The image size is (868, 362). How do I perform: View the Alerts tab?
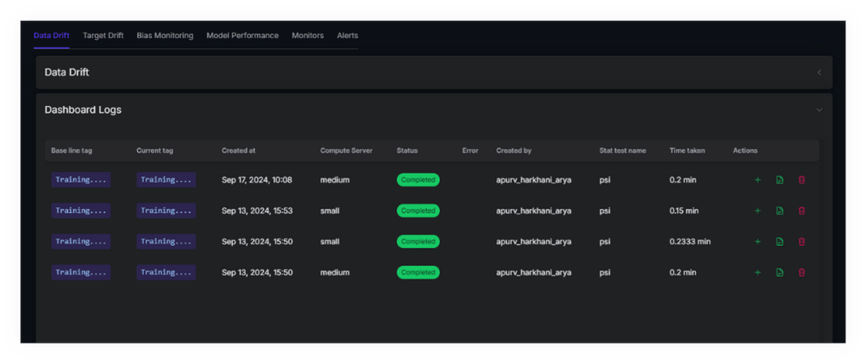(x=348, y=36)
